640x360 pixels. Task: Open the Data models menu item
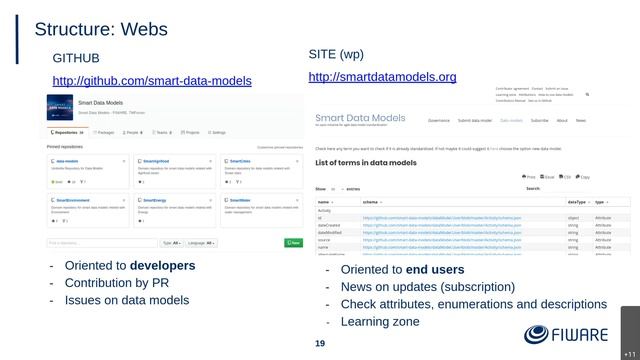click(x=511, y=120)
